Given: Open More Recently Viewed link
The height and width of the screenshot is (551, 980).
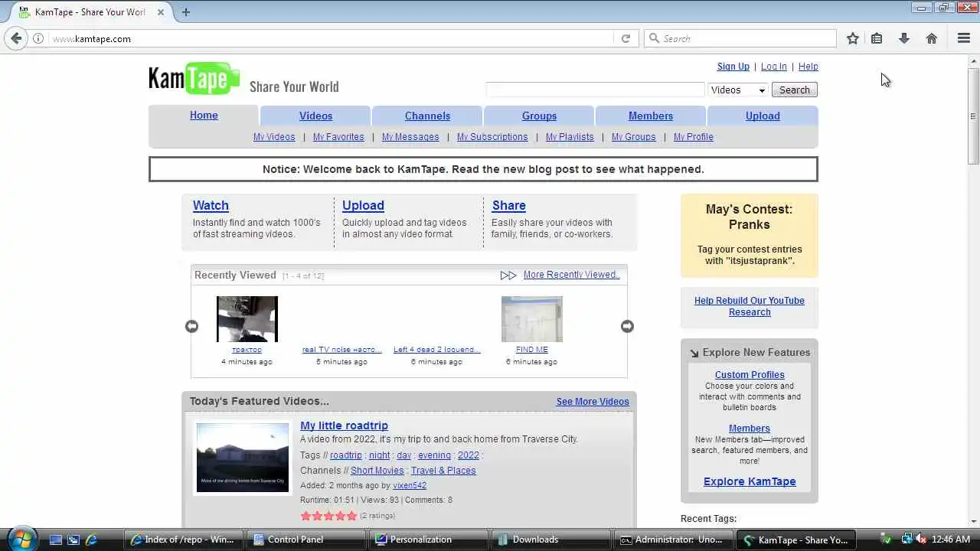Looking at the screenshot, I should (x=572, y=275).
